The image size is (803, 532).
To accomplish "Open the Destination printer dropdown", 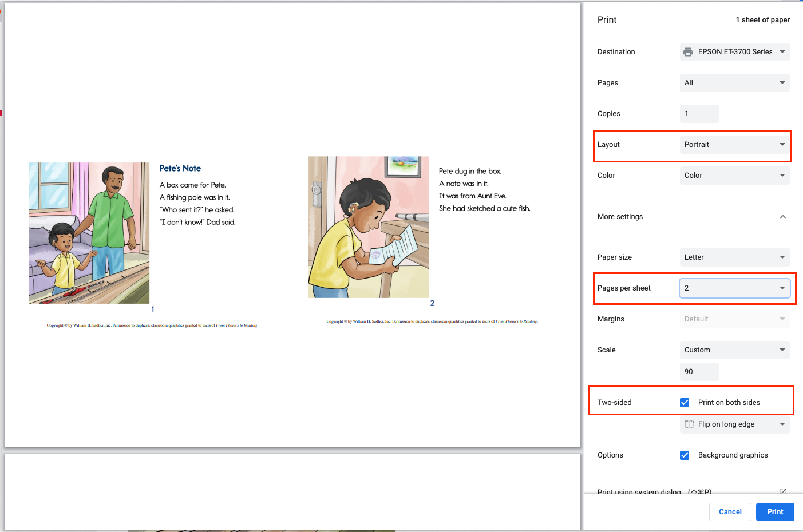I will point(734,52).
